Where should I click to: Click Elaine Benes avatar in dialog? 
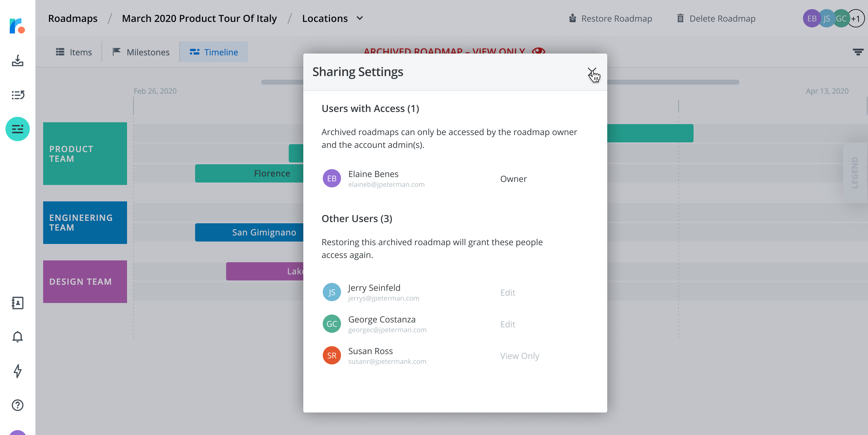point(332,178)
